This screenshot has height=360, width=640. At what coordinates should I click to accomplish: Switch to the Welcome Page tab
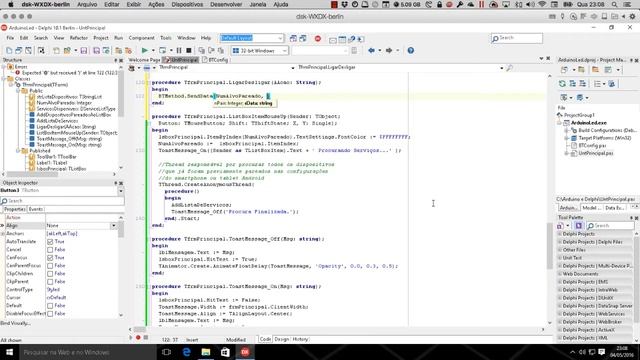click(144, 60)
